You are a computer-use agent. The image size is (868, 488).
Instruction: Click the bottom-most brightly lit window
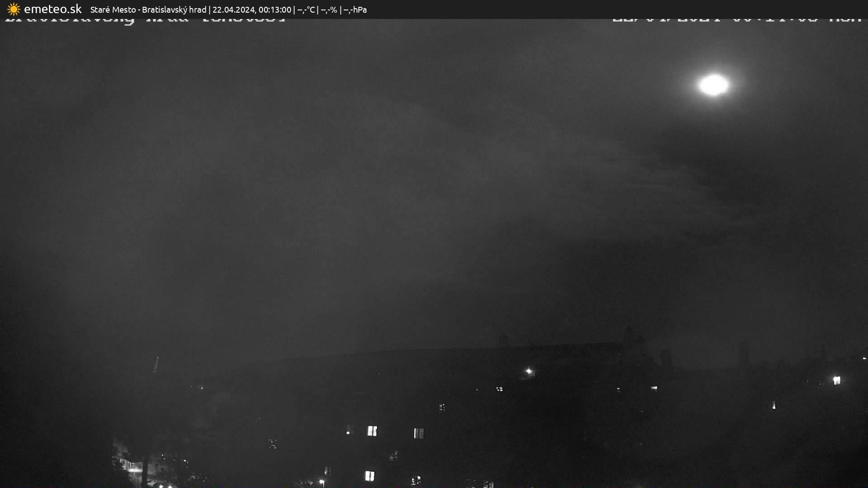click(369, 475)
